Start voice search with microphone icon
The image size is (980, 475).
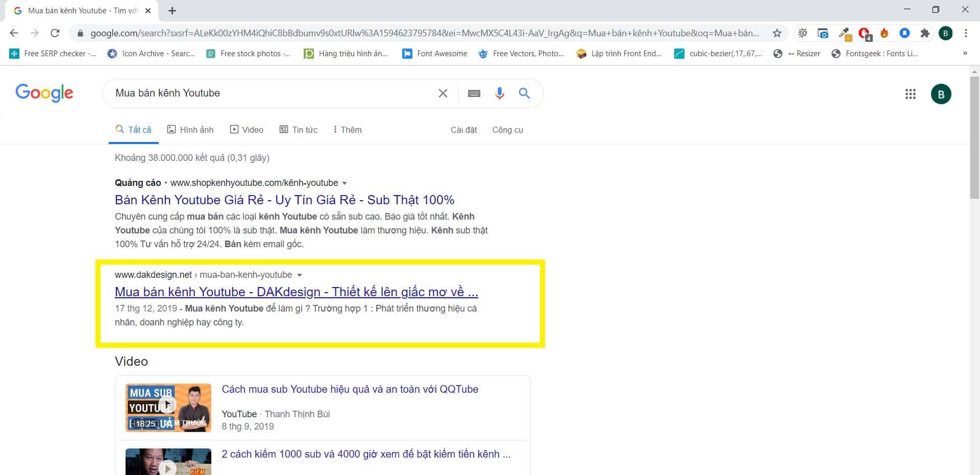pos(500,93)
